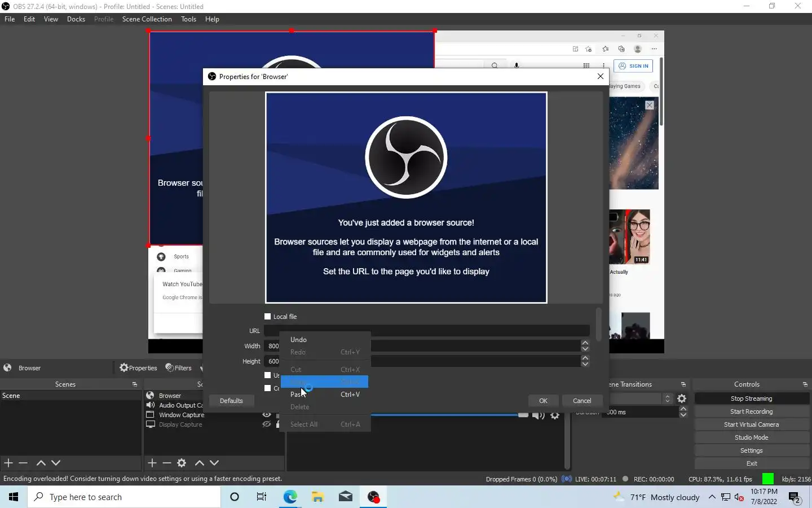Open Properties gear in source toolbar
The height and width of the screenshot is (508, 812).
138,368
